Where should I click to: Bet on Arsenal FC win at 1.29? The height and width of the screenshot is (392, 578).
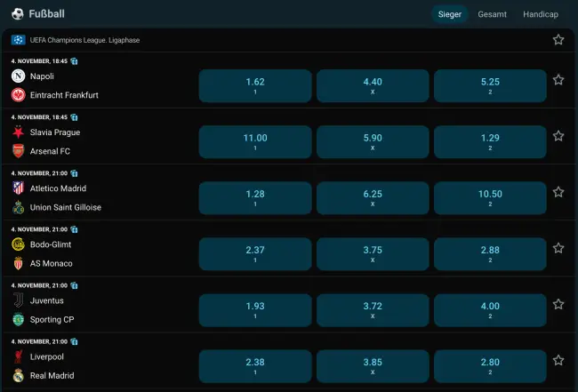[490, 142]
